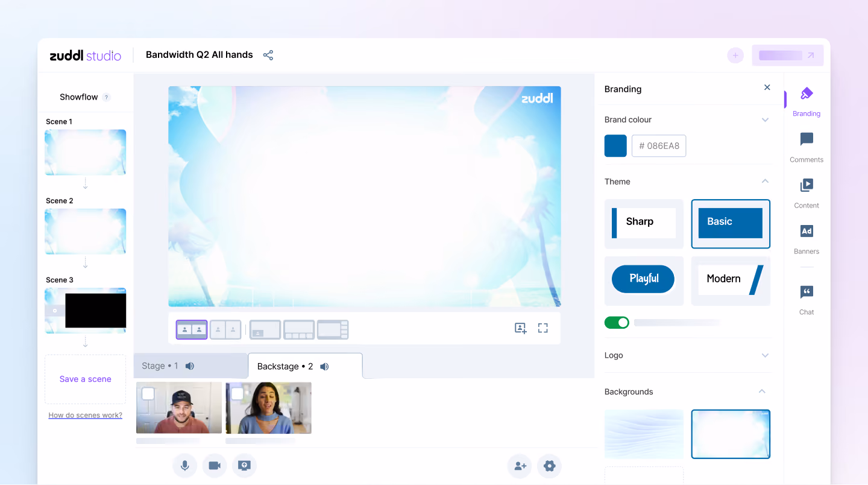
Task: Click the purple button at top right
Action: pos(787,55)
